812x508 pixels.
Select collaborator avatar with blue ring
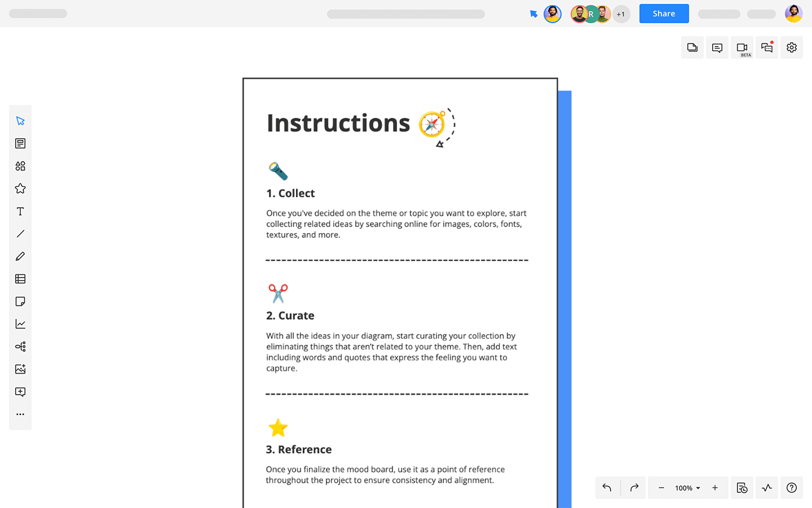(x=553, y=14)
